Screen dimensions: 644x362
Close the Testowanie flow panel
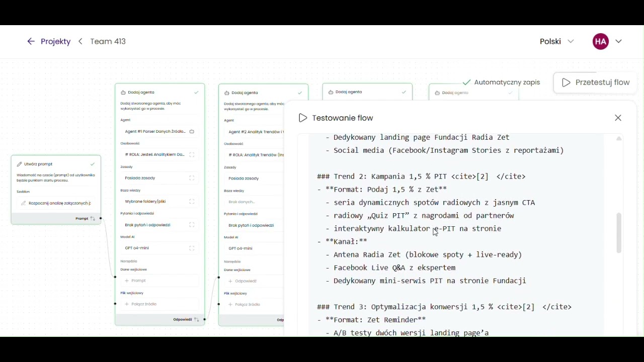click(x=618, y=118)
